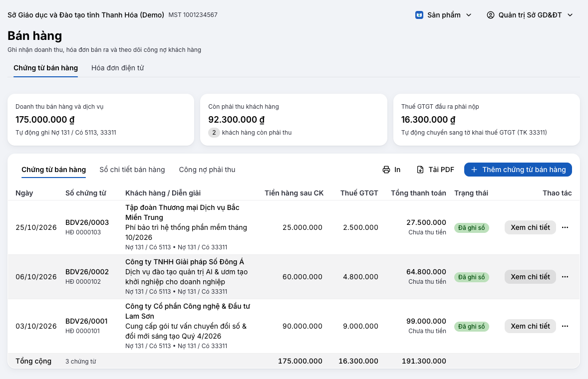Click the Sản phẩm product logo icon
This screenshot has width=588, height=379.
coord(419,15)
